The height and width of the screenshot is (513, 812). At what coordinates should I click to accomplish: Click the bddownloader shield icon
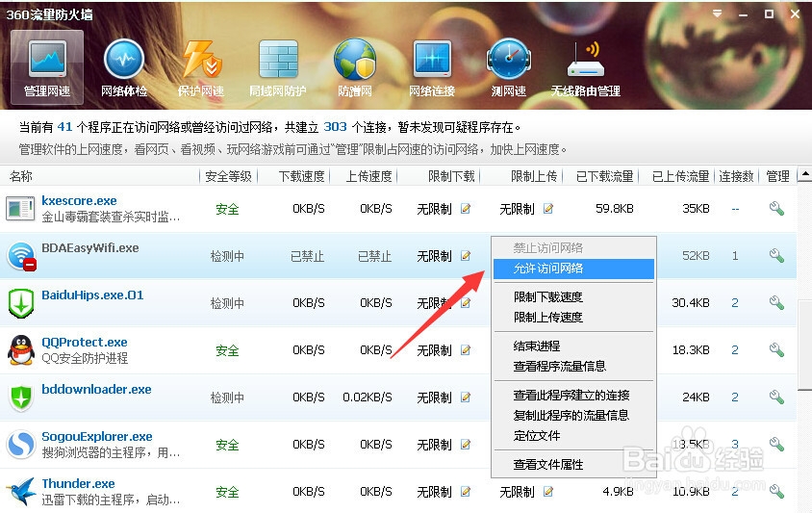click(x=21, y=398)
